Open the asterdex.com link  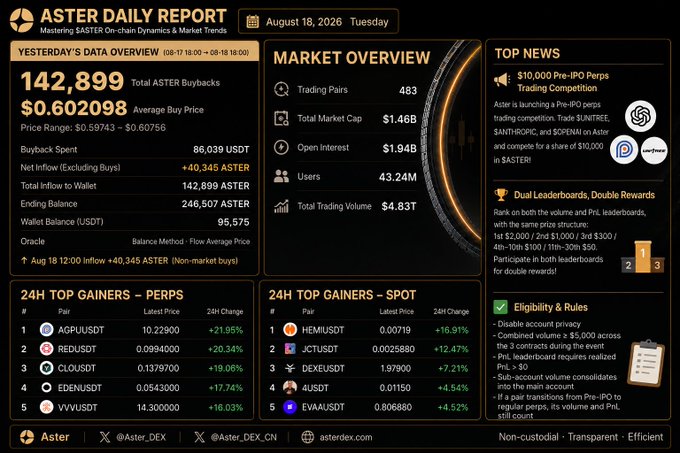[x=346, y=437]
